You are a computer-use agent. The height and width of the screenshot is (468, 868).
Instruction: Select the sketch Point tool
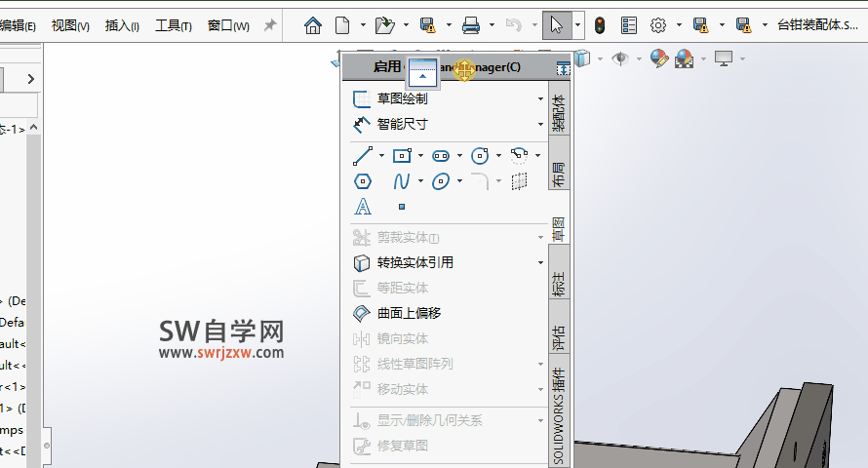(x=402, y=207)
